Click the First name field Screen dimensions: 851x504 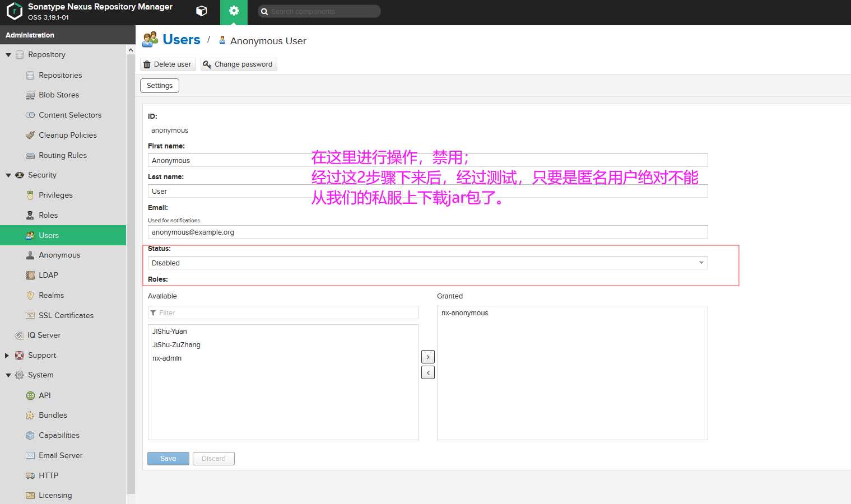[428, 160]
